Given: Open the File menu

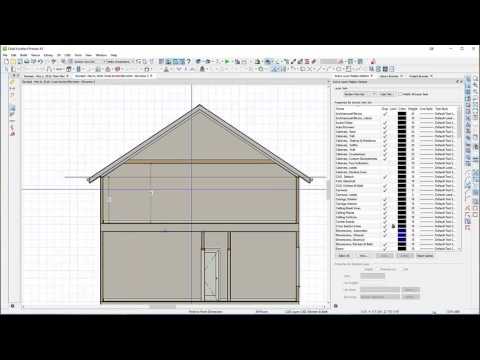Looking at the screenshot, I should (5, 55).
